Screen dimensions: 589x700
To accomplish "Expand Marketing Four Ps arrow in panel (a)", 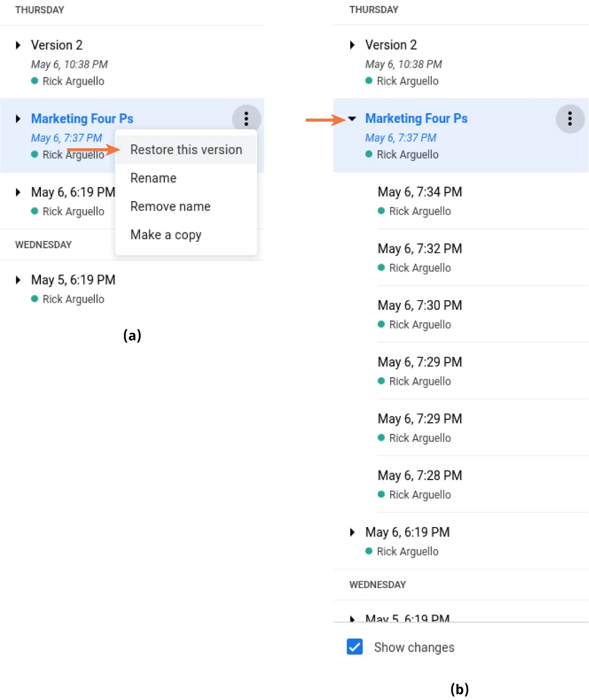I will (x=18, y=119).
